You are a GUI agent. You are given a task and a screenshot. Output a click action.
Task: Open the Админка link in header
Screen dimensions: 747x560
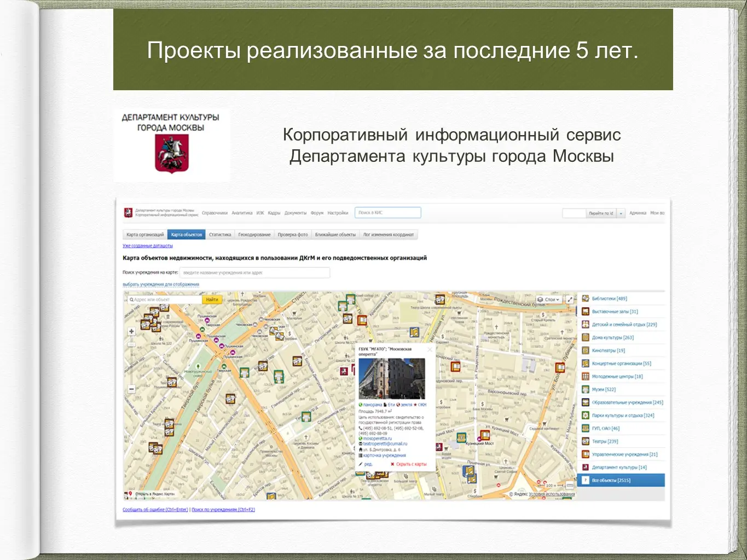click(x=638, y=213)
